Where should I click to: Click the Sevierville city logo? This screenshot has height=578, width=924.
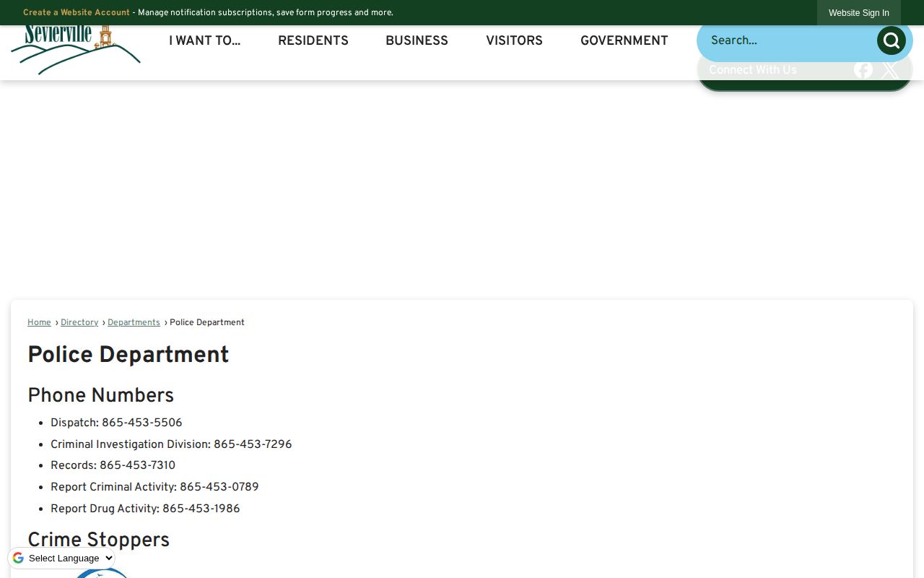coord(76,50)
